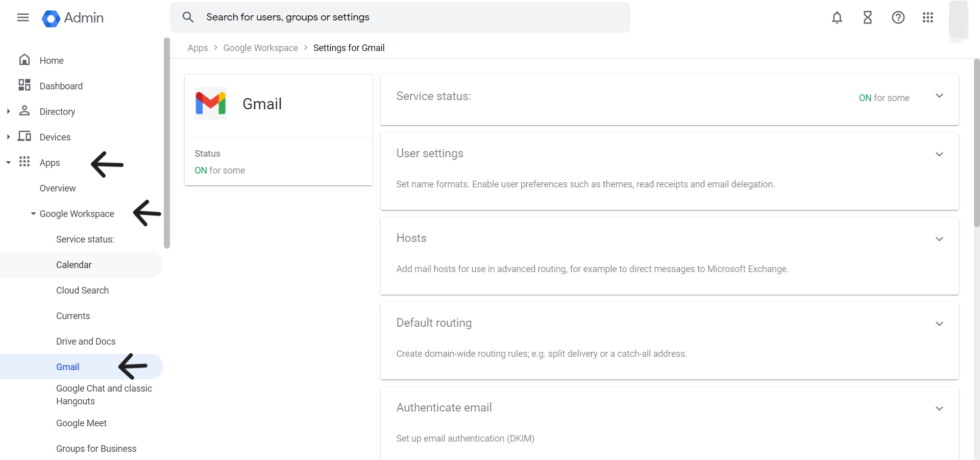
Task: Open the Authenticate email section heading
Action: click(444, 407)
